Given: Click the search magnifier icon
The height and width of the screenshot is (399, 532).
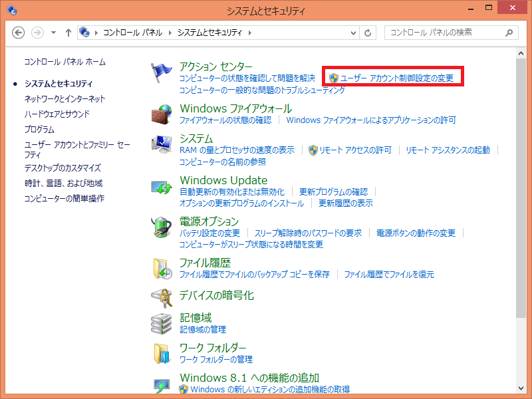Looking at the screenshot, I should pos(509,33).
